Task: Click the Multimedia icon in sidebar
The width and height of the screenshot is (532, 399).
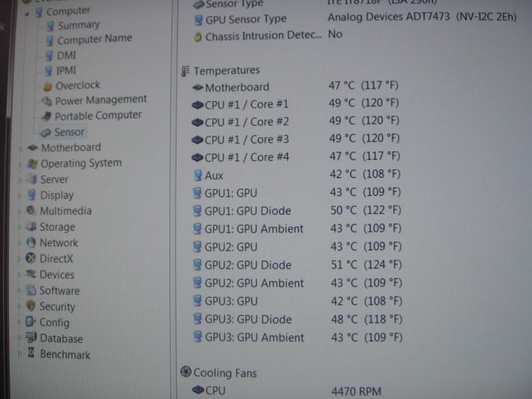Action: [x=31, y=211]
